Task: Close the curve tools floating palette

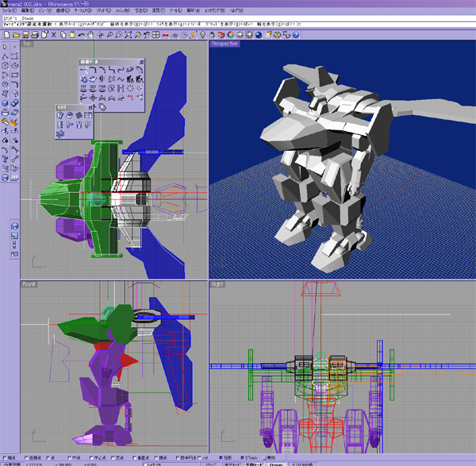Action: point(141,62)
